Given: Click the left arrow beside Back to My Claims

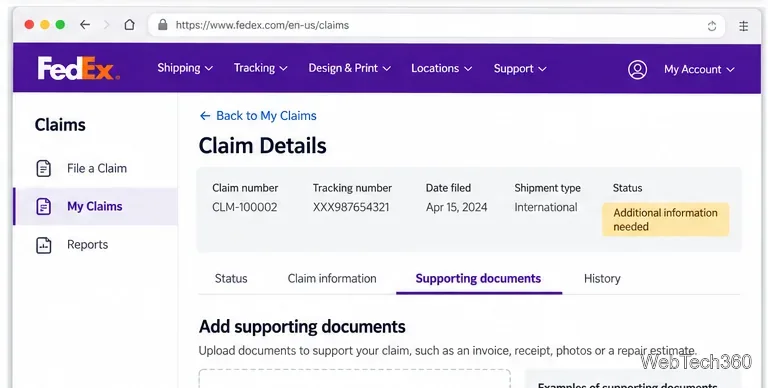Looking at the screenshot, I should 205,116.
